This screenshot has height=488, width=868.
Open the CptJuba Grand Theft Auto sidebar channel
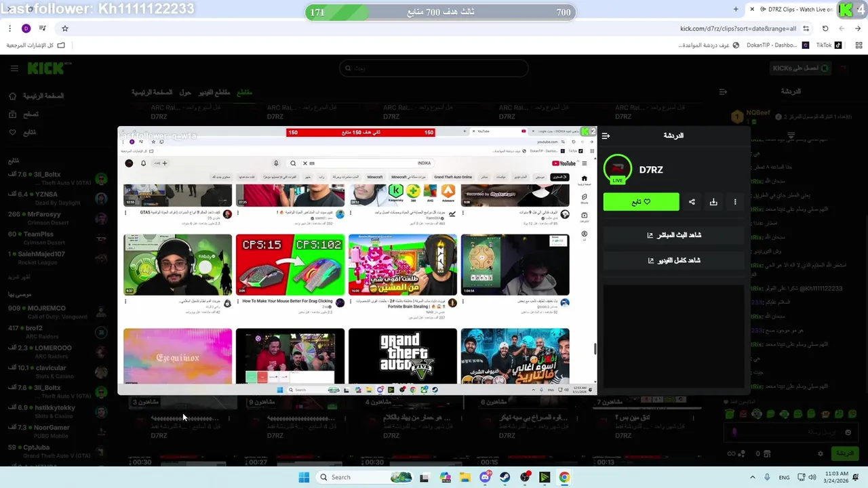[x=58, y=451]
